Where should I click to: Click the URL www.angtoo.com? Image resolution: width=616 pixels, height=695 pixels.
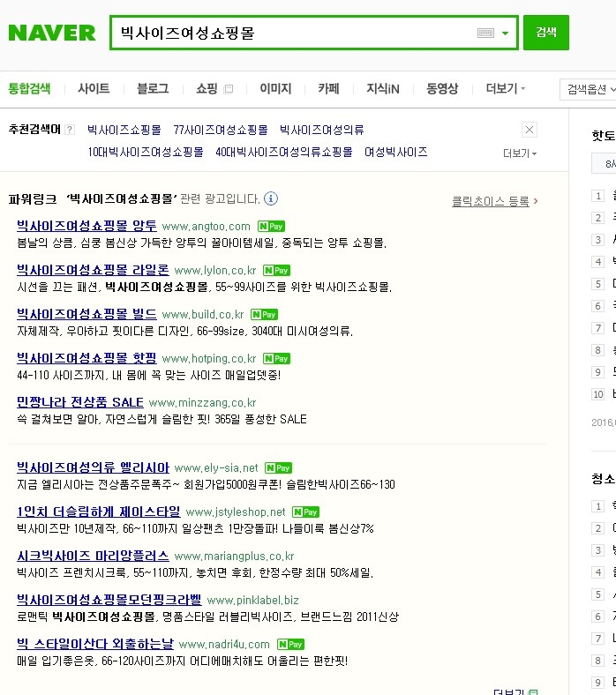(x=207, y=227)
